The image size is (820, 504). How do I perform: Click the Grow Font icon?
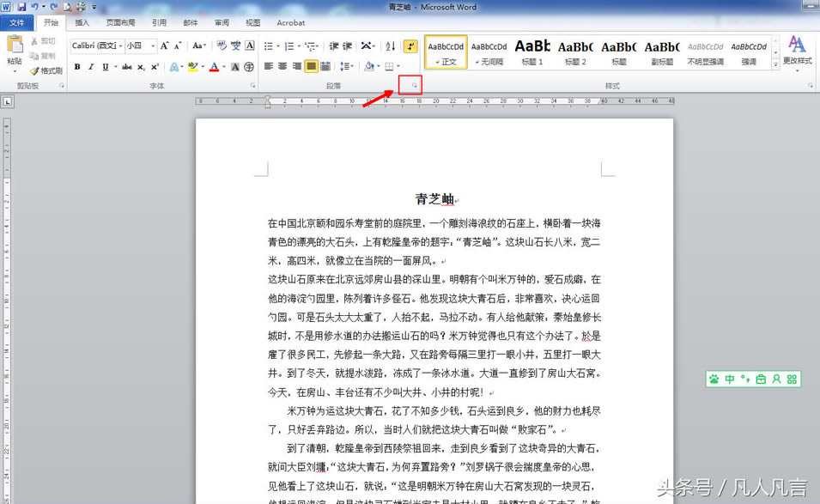click(165, 46)
